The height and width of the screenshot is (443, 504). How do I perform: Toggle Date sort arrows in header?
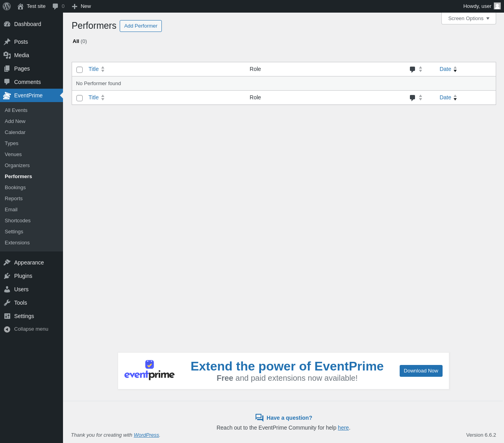coord(455,69)
